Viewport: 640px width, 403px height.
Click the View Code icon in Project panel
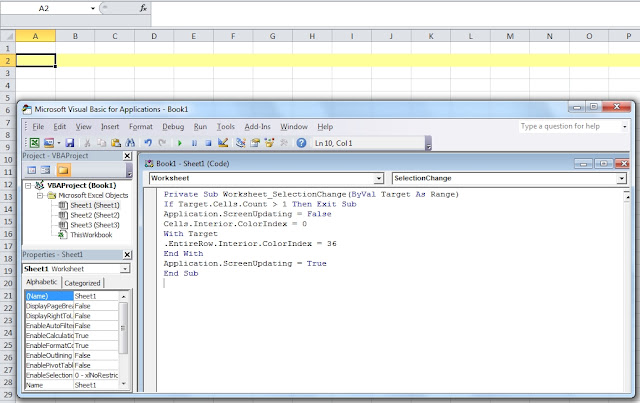tap(32, 170)
